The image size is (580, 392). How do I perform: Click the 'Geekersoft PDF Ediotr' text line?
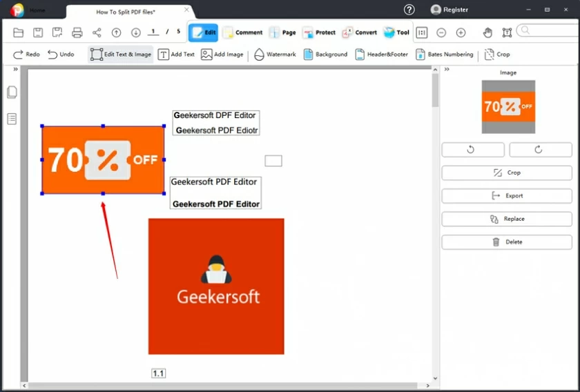[217, 130]
